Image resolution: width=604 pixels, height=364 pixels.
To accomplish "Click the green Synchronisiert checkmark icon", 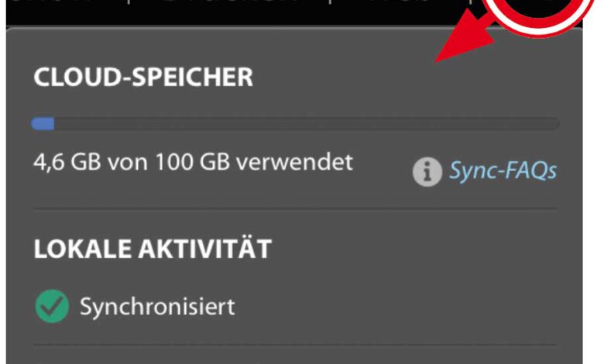I will point(52,307).
